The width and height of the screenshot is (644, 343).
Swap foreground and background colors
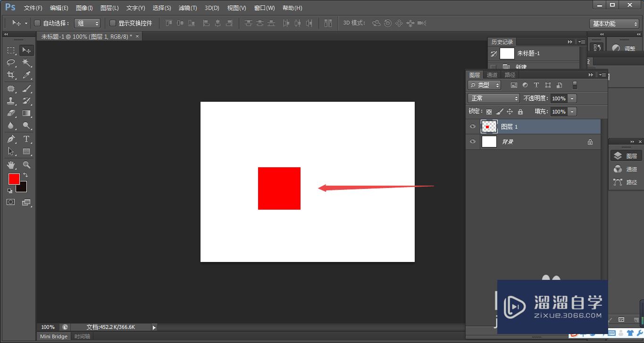tap(25, 175)
